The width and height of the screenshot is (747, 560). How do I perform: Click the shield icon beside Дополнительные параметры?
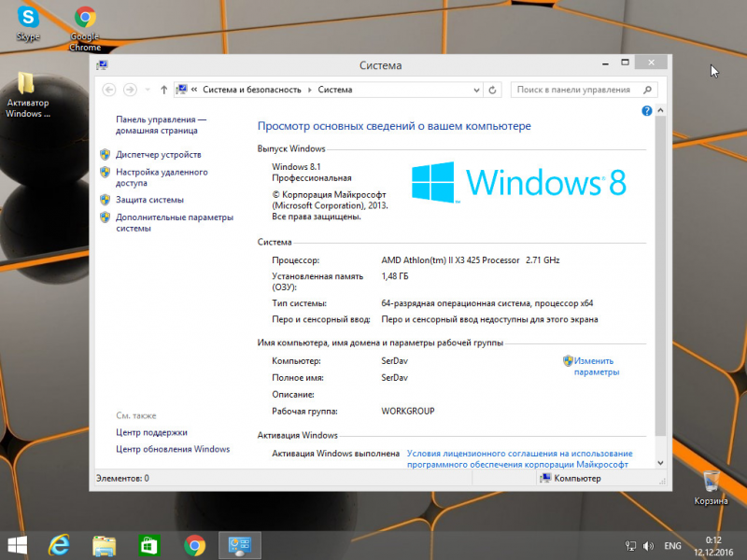coord(106,217)
